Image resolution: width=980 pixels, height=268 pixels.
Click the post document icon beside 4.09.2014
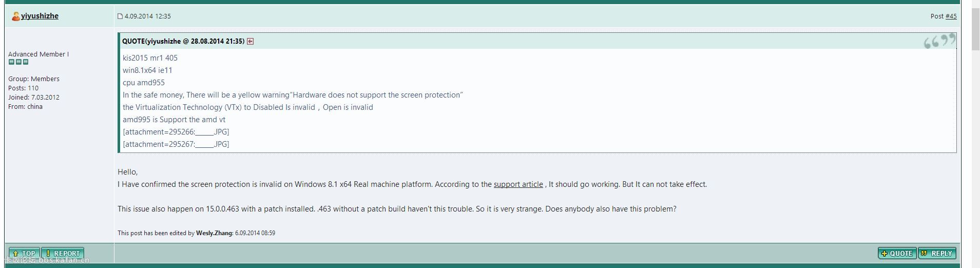coord(120,16)
